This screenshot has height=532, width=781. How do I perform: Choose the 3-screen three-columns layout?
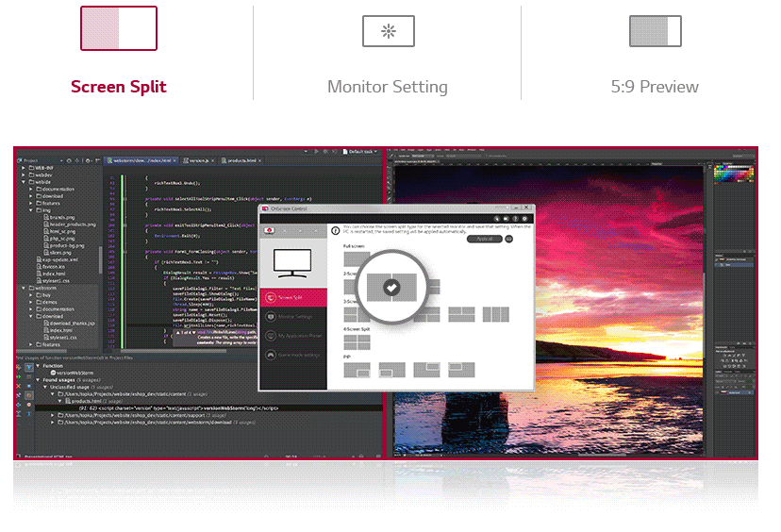pos(495,314)
